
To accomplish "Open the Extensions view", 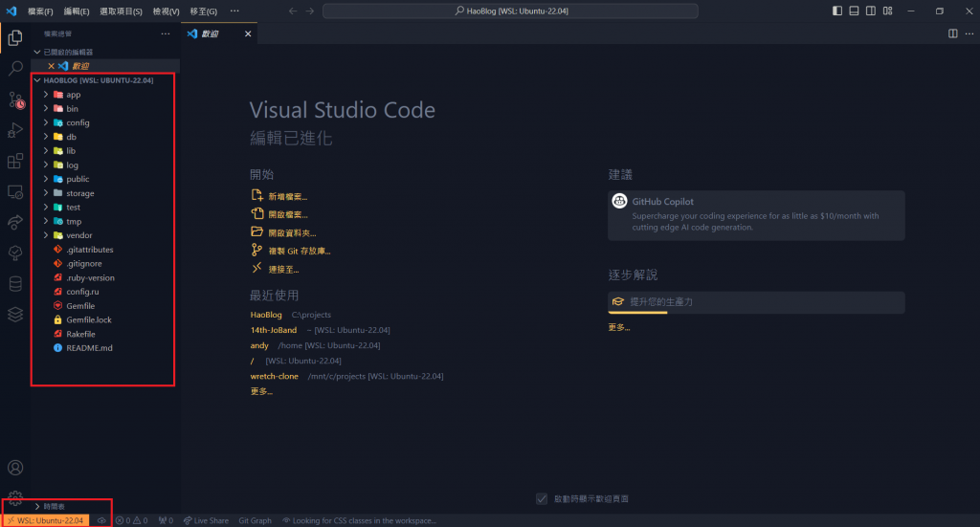I will click(15, 161).
